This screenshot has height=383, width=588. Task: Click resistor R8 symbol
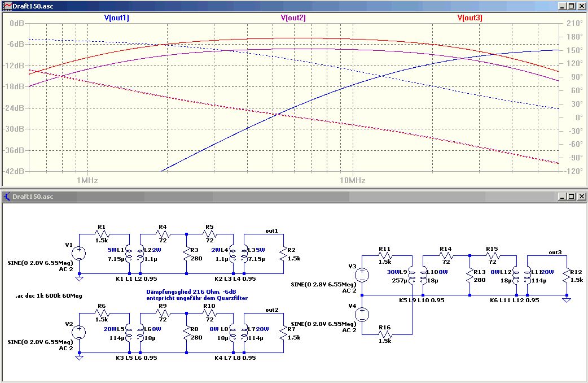point(186,334)
